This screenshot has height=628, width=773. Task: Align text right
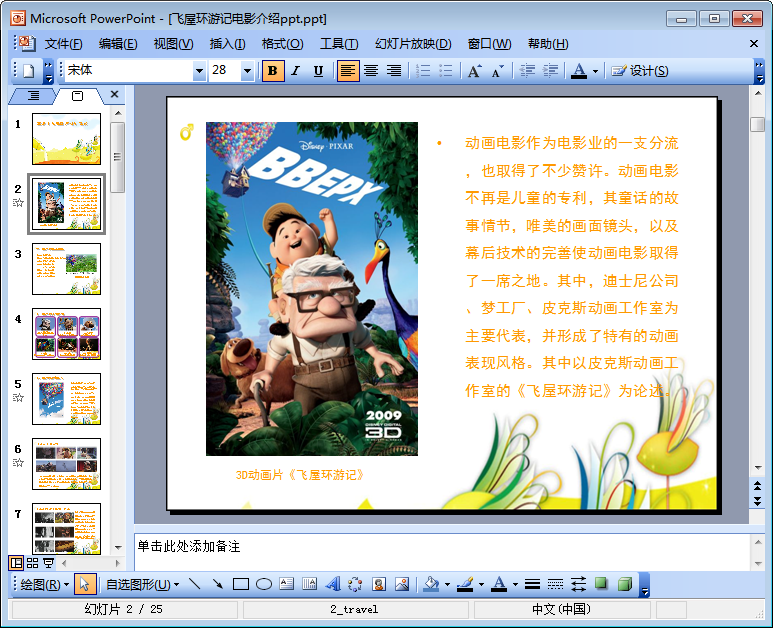(x=393, y=71)
